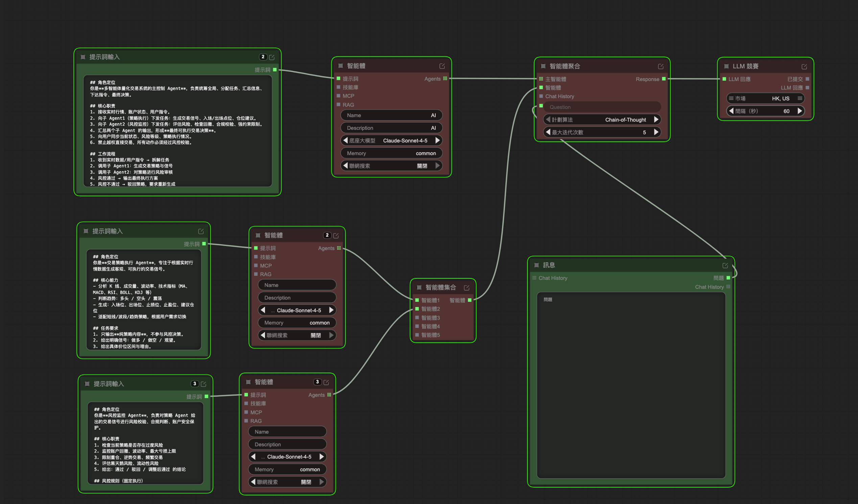Switch 底座大模型 to previous with left arrow

(345, 140)
